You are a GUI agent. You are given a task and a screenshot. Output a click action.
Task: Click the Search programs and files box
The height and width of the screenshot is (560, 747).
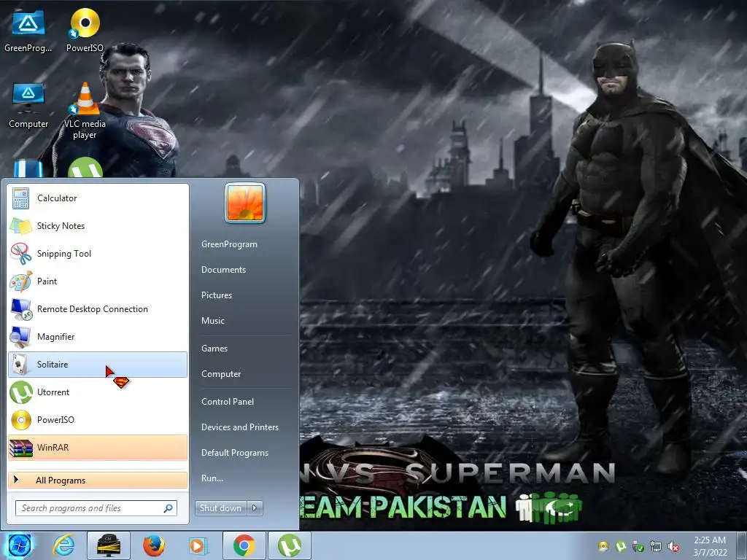click(96, 508)
